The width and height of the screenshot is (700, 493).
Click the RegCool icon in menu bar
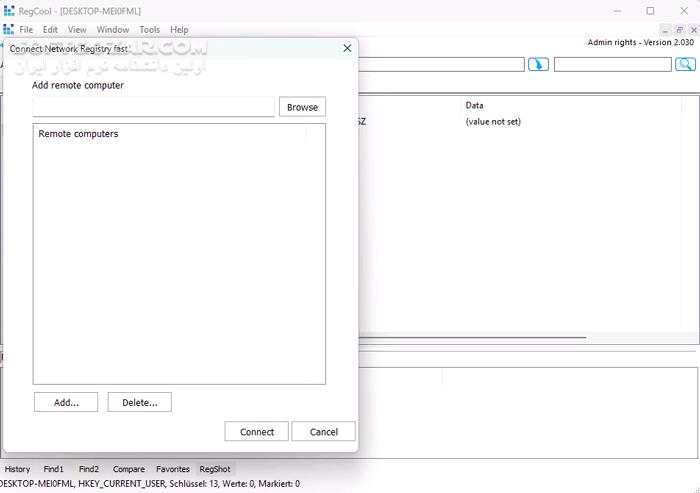tap(8, 29)
